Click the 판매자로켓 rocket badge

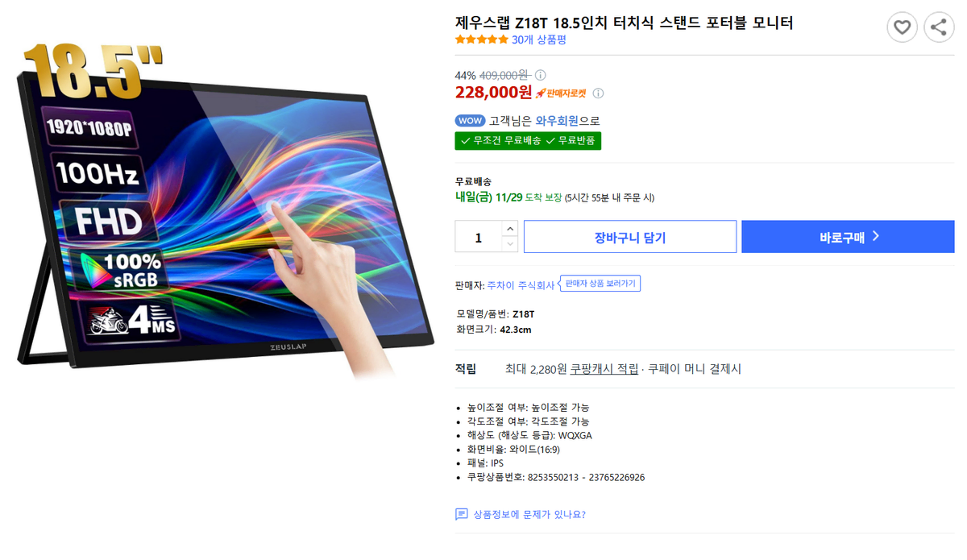pos(563,93)
